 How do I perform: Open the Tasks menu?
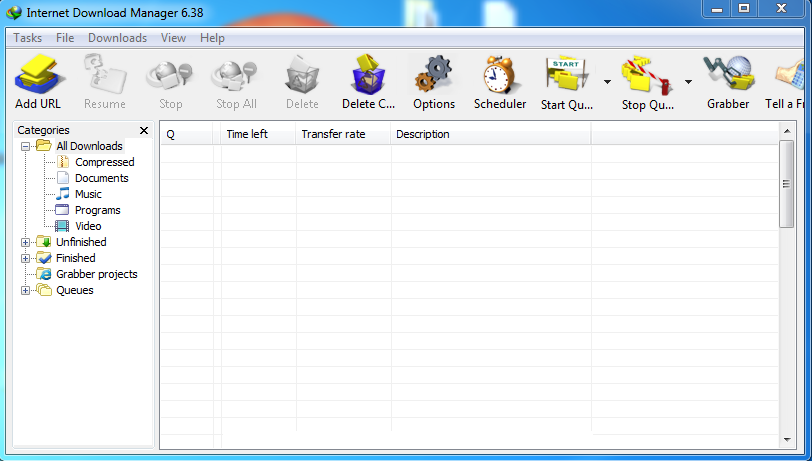click(x=27, y=38)
